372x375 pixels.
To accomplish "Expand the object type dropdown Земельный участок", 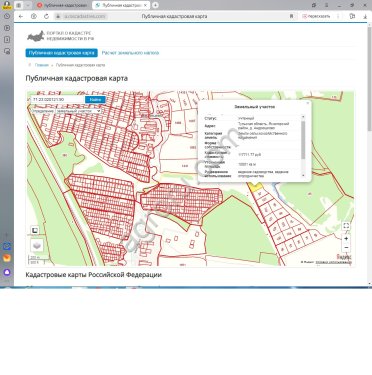I will tap(78, 111).
